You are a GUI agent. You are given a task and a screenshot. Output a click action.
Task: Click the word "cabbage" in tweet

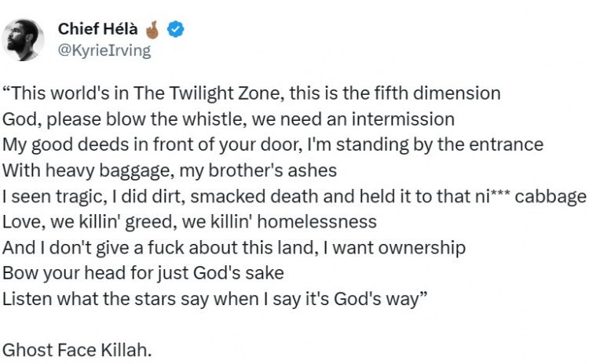point(551,197)
